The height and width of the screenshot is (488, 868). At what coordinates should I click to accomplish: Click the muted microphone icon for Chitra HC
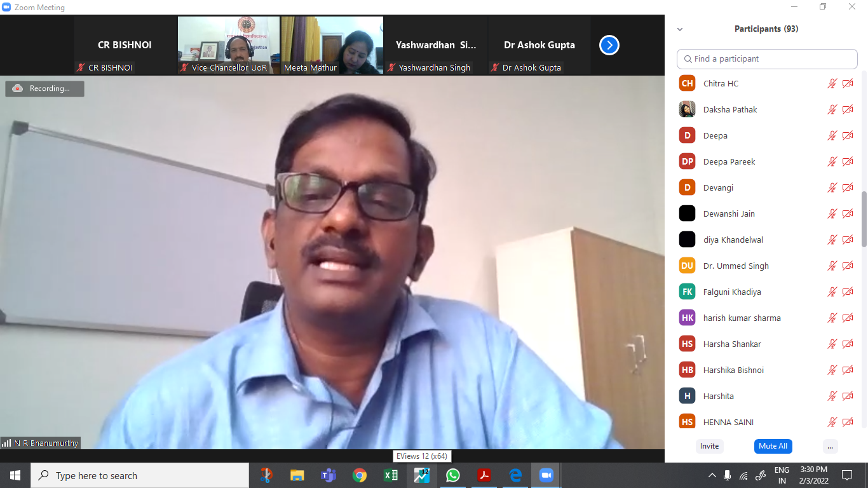pos(832,83)
